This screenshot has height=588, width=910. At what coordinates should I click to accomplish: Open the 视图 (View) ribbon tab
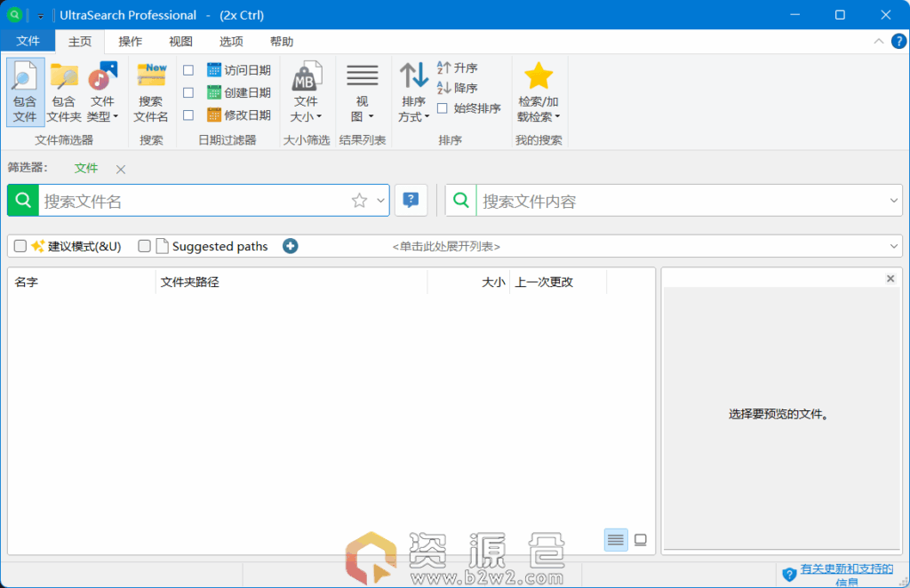click(180, 42)
